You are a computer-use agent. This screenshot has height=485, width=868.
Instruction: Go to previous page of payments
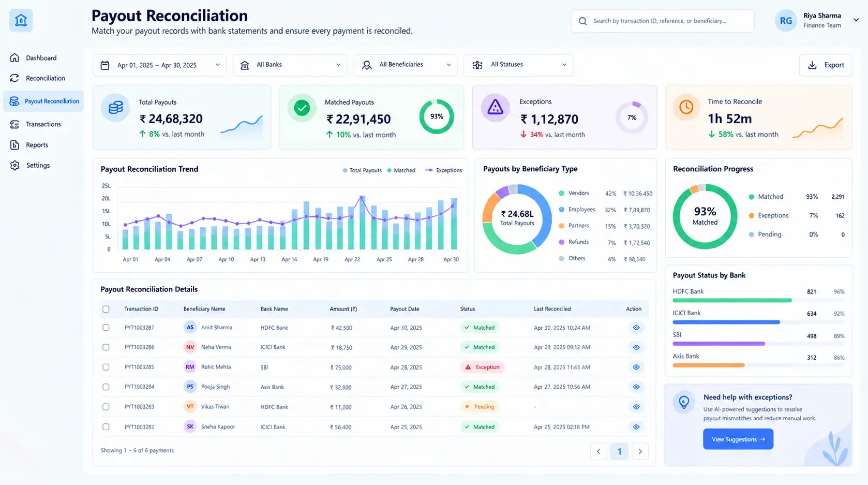[x=598, y=451]
